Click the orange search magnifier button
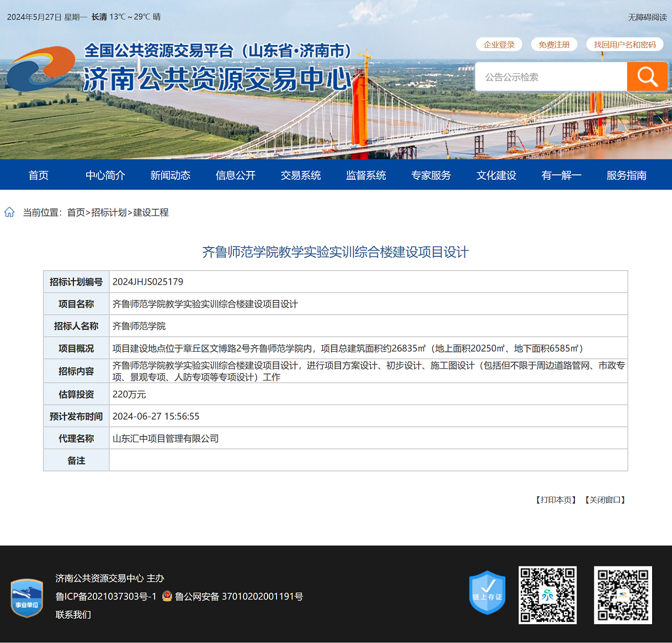Image resolution: width=672 pixels, height=643 pixels. coord(647,77)
